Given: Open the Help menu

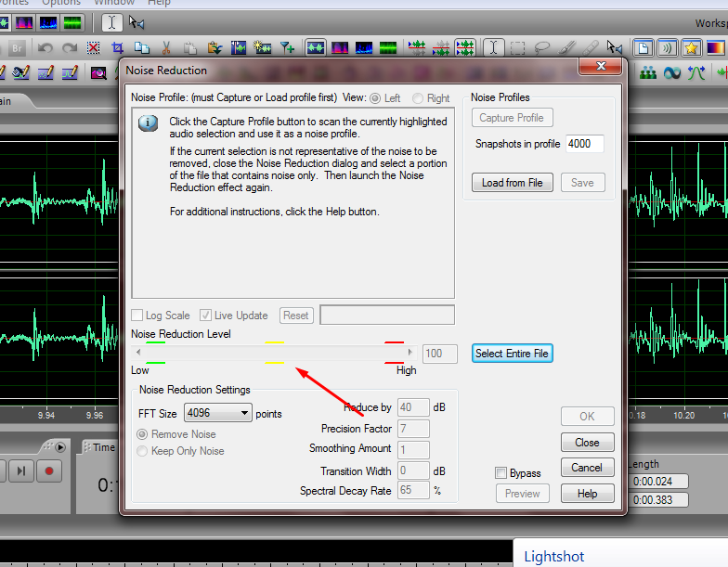Looking at the screenshot, I should [160, 2].
